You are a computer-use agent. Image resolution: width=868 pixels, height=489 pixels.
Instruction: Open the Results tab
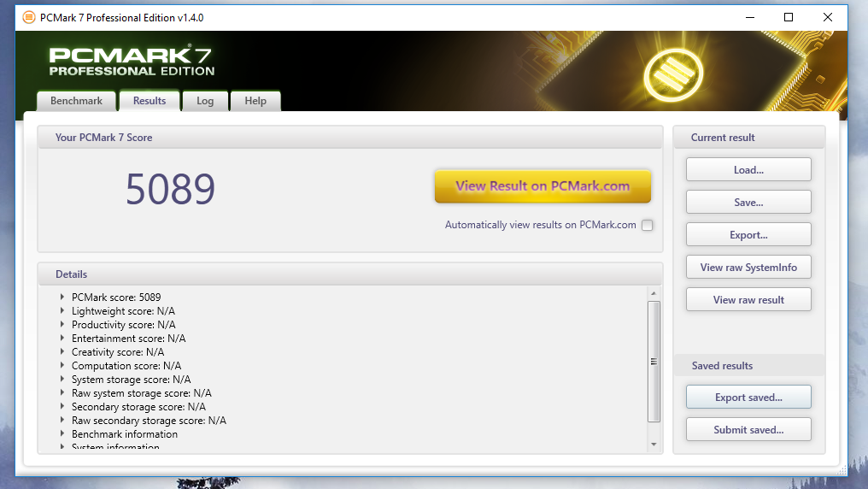click(150, 101)
